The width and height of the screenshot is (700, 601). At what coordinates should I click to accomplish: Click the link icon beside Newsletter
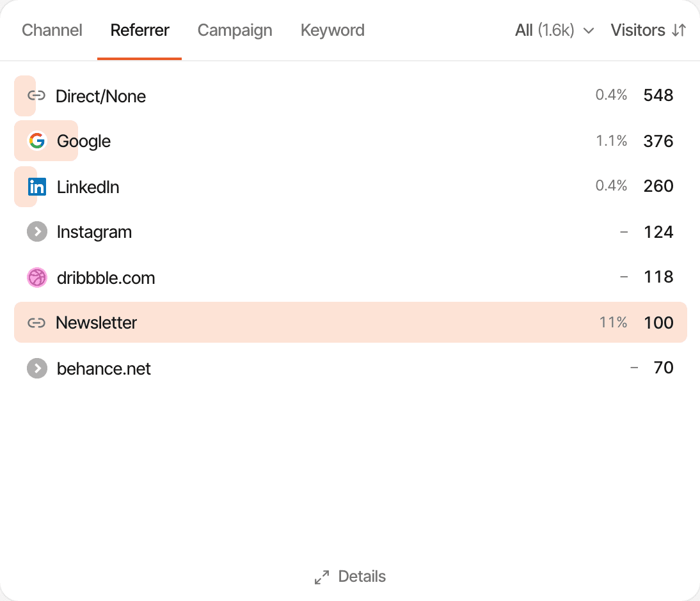pyautogui.click(x=36, y=323)
